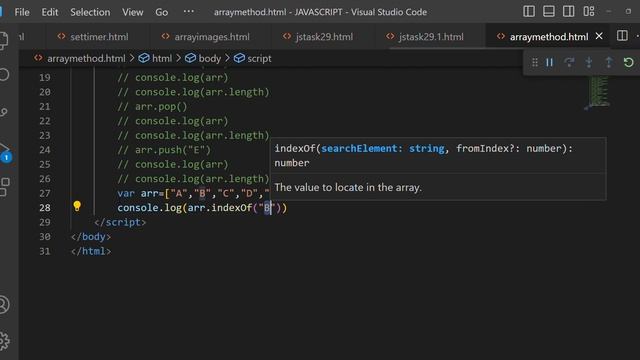Viewport: 640px width, 360px height.
Task: Open the Go menu
Action: coord(162,12)
